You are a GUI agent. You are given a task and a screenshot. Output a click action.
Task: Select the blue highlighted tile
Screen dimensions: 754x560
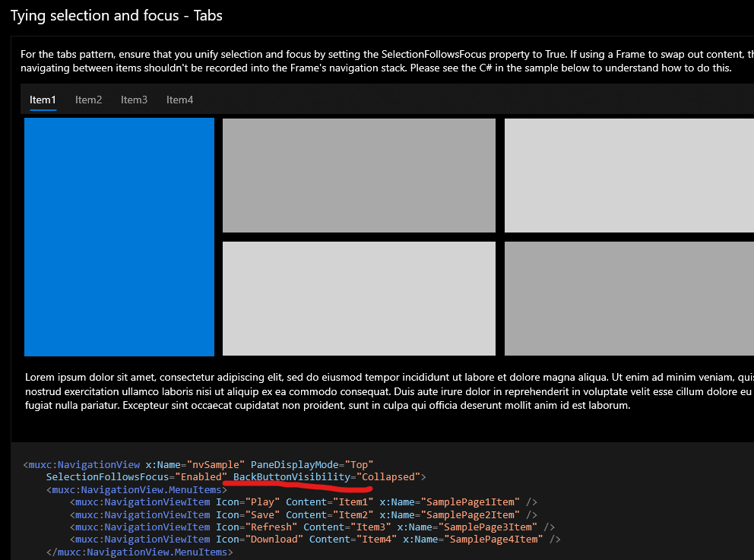point(119,236)
